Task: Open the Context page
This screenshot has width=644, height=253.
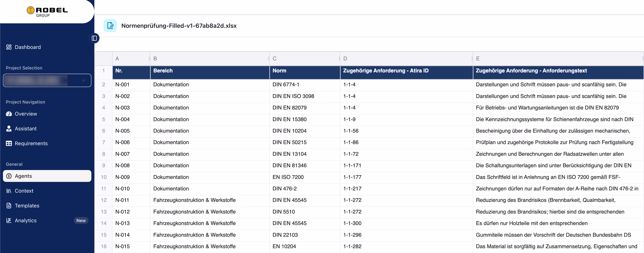Action: (x=47, y=191)
